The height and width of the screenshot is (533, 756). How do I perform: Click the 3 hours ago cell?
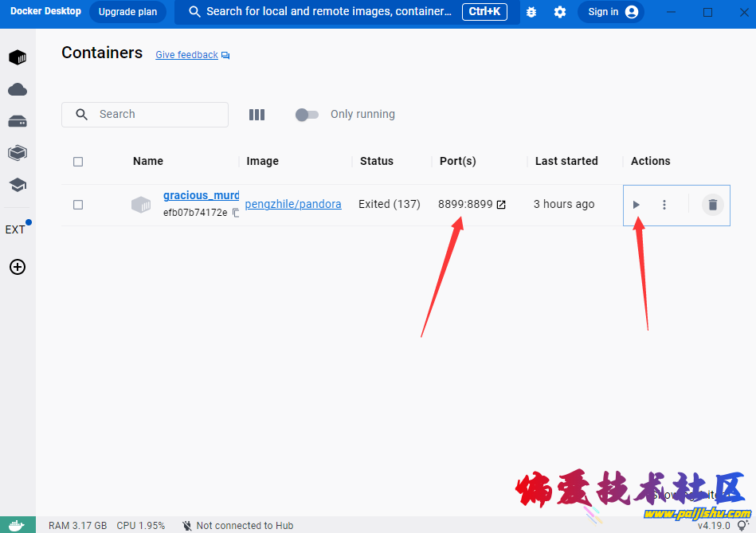(x=564, y=204)
